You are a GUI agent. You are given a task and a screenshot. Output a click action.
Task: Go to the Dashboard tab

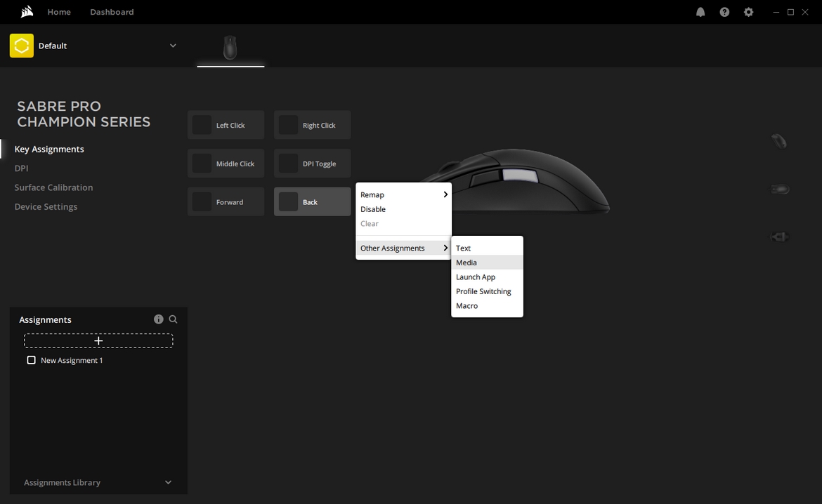112,12
